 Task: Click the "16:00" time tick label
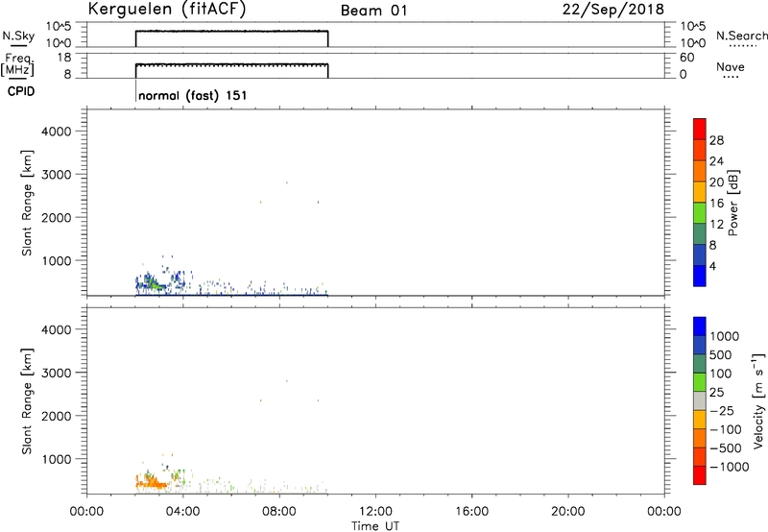471,512
